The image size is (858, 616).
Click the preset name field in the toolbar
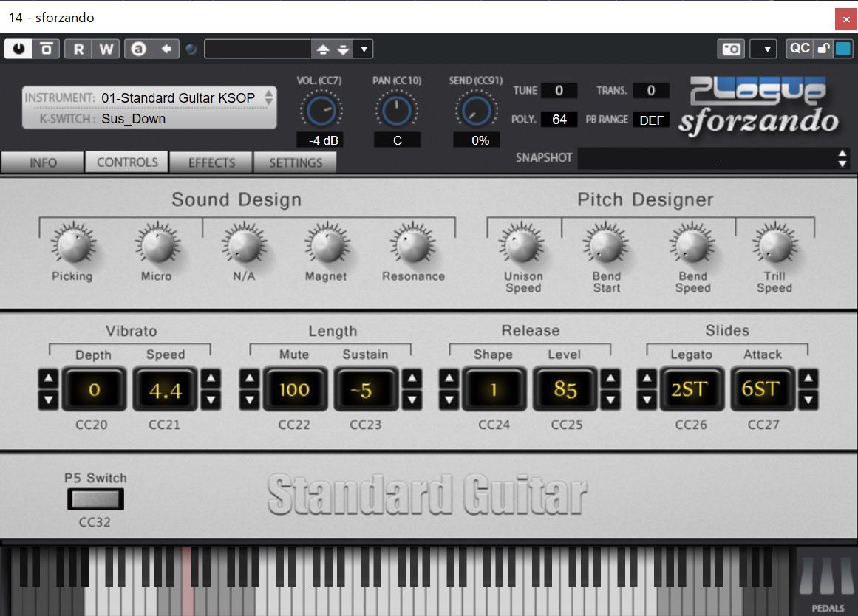[258, 49]
